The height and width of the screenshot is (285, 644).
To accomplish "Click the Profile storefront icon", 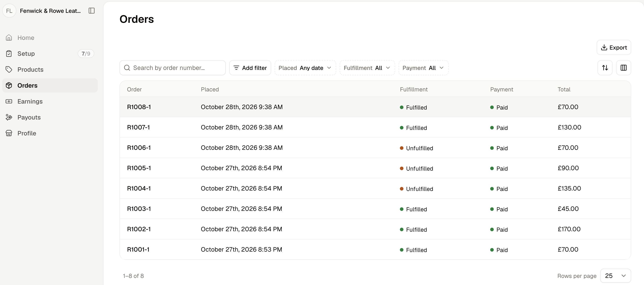I will (9, 133).
